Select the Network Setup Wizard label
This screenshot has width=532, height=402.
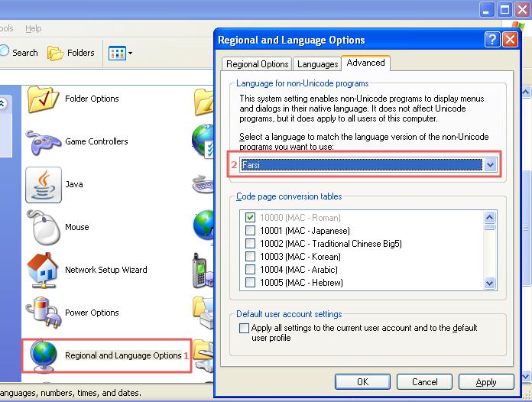point(106,270)
